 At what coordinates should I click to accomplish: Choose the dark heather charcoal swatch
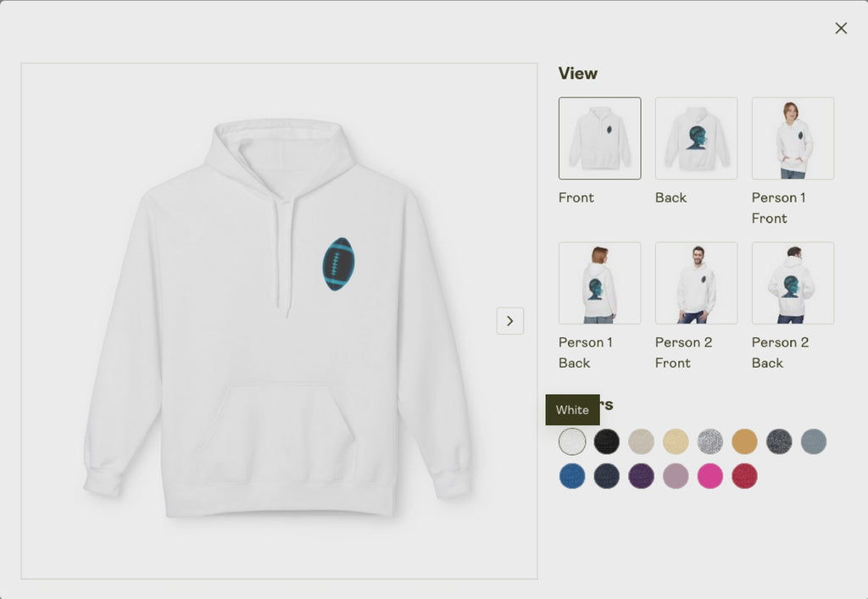pyautogui.click(x=779, y=441)
